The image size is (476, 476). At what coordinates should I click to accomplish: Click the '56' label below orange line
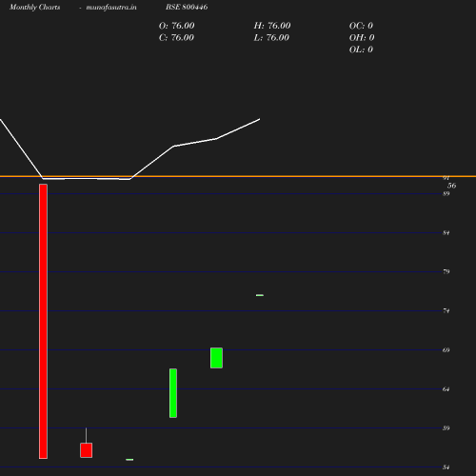452,186
